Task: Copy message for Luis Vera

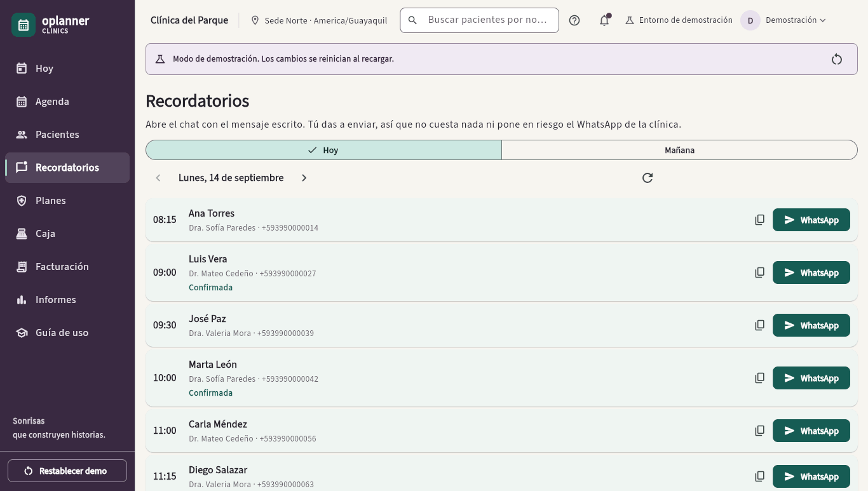Action: coord(759,272)
